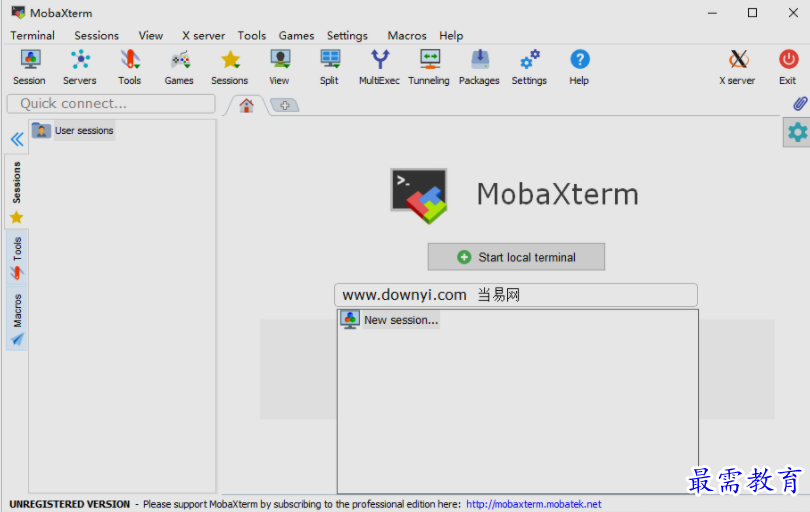Click the Quick connect input field
This screenshot has width=810, height=512.
pos(111,104)
